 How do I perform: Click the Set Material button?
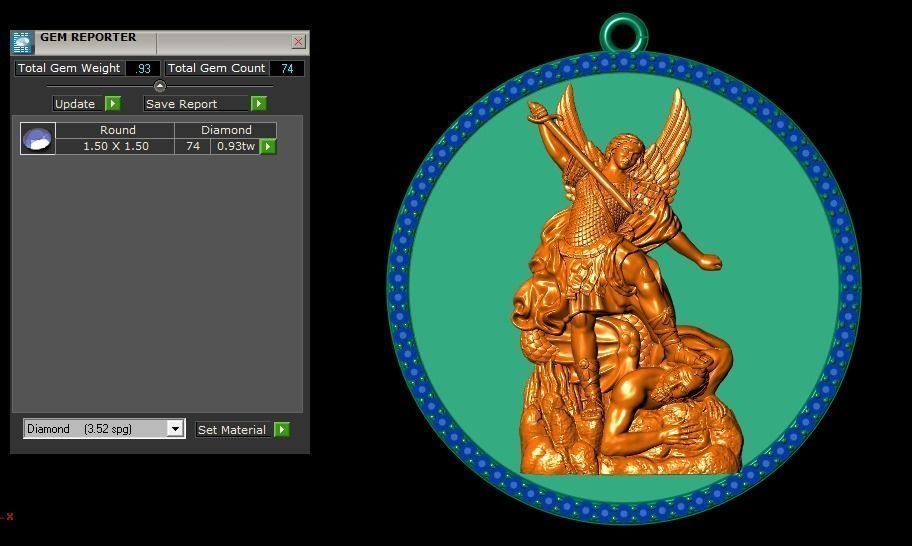[x=234, y=430]
